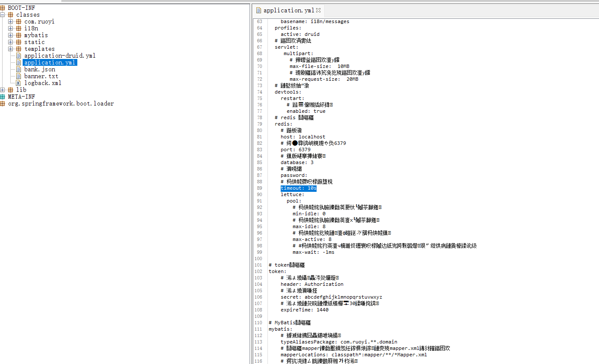Viewport: 599px width, 364px height.
Task: Click the com.ruoyi package icon
Action: (19, 21)
